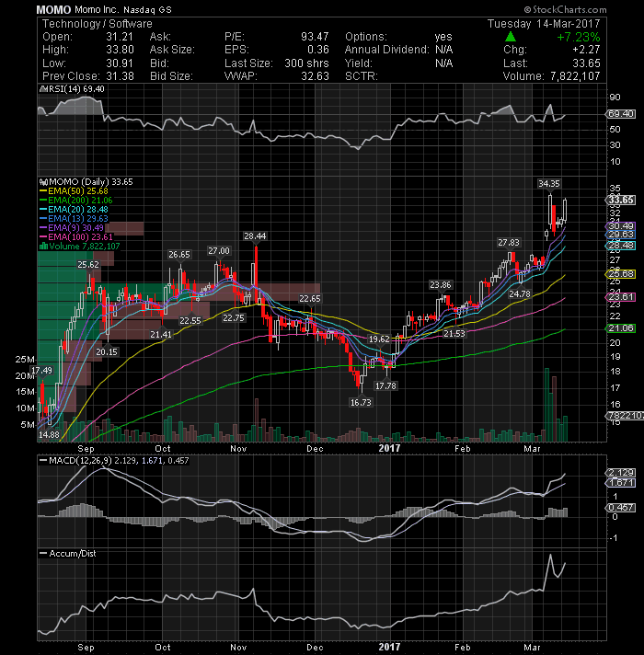Viewport: 644px width, 655px height.
Task: Click the 17.49 price annotation label
Action: (x=41, y=370)
